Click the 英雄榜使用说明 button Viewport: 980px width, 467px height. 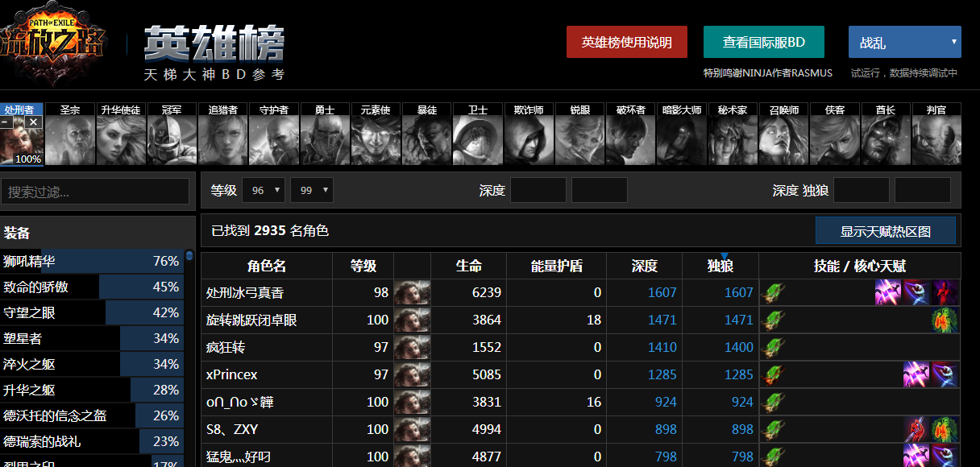pyautogui.click(x=626, y=42)
